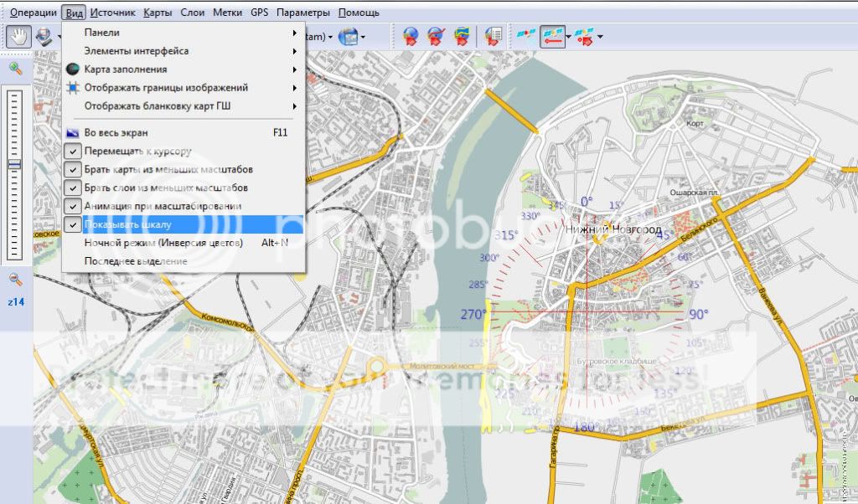Image resolution: width=858 pixels, height=504 pixels.
Task: Select Ночной режим (Инверсия цветов)
Action: point(183,243)
